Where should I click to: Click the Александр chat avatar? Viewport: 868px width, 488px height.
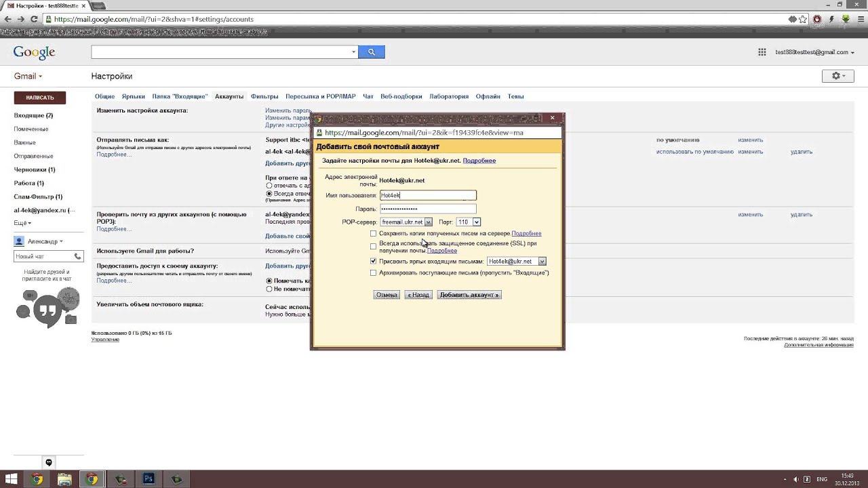tap(19, 241)
